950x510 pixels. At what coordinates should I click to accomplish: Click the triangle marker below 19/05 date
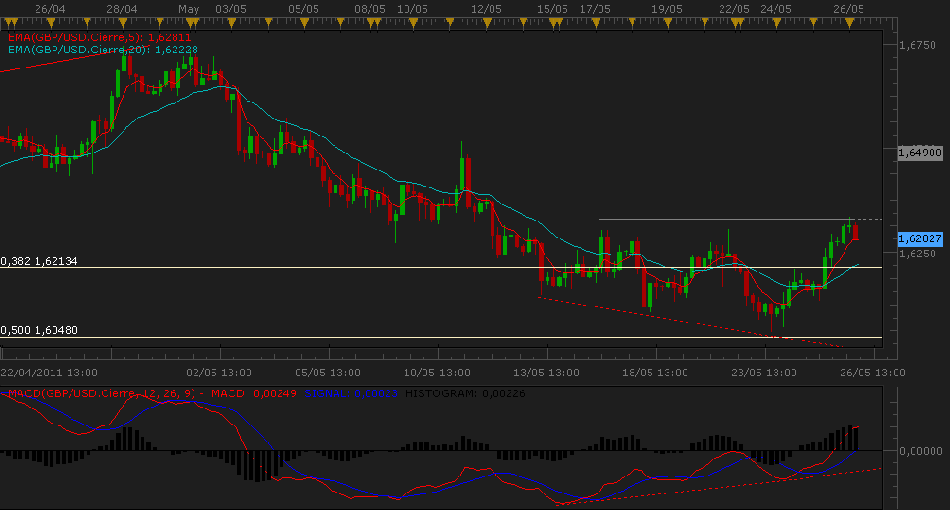pos(666,20)
